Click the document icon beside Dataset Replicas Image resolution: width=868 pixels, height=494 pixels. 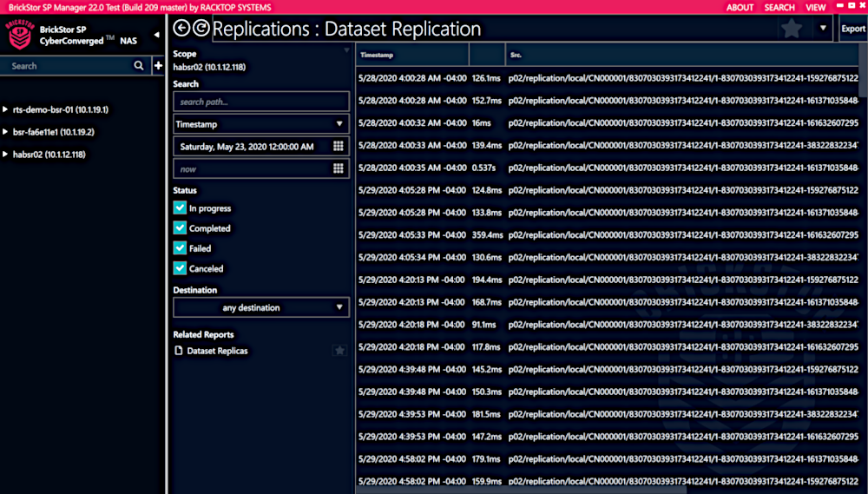pyautogui.click(x=178, y=351)
